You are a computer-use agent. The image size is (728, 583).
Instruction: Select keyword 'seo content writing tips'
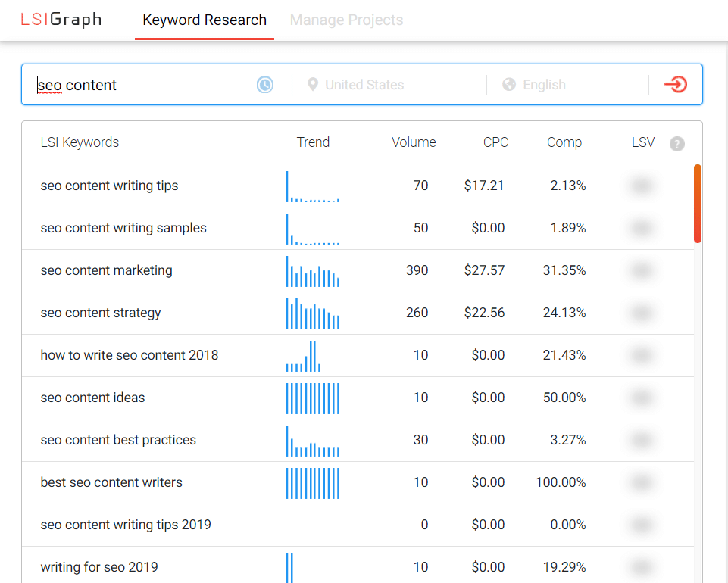pyautogui.click(x=109, y=185)
